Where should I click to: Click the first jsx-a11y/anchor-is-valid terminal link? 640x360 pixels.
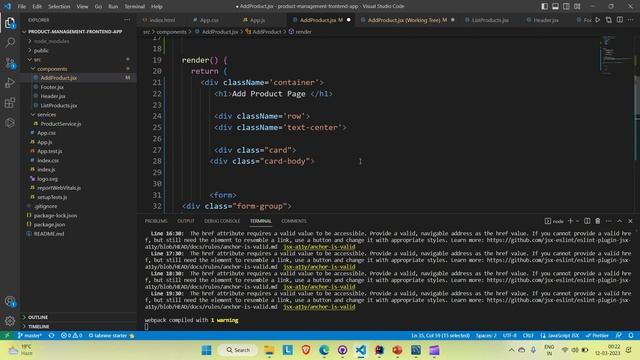[319, 247]
